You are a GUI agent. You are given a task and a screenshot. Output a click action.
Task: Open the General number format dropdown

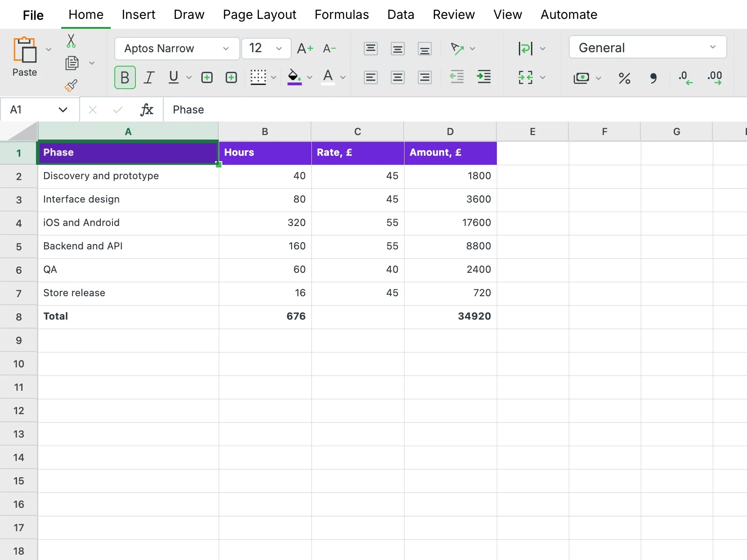click(x=648, y=47)
